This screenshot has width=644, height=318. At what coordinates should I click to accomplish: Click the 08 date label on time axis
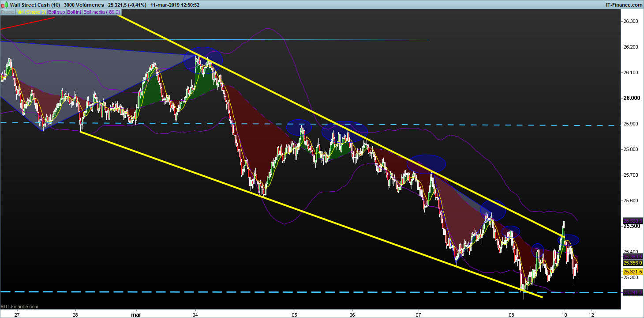point(511,315)
